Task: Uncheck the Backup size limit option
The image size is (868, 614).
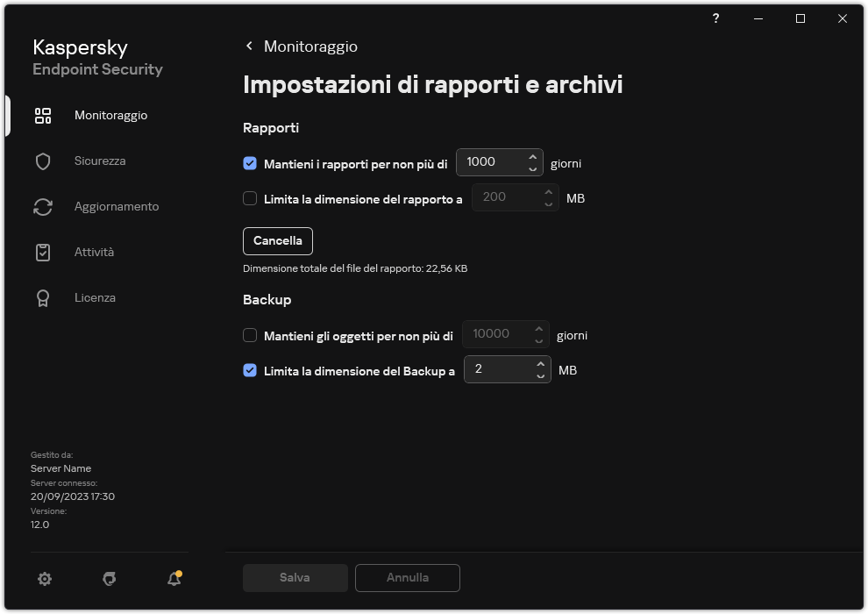Action: pyautogui.click(x=250, y=370)
